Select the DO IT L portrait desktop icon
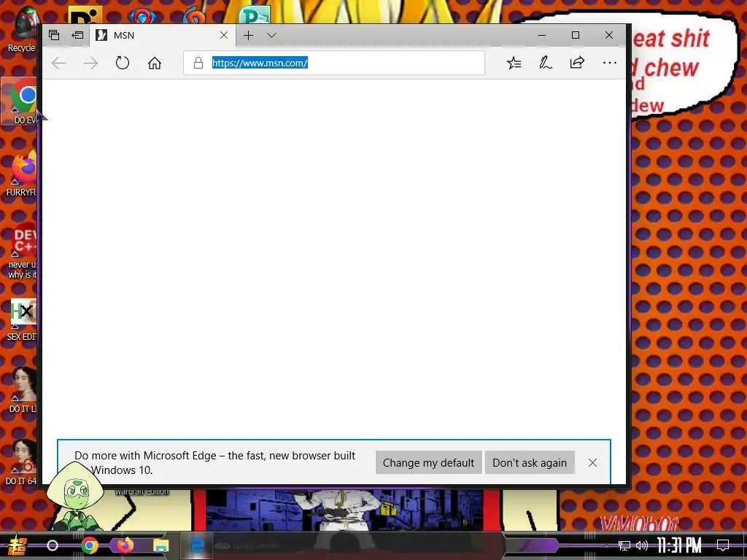Image resolution: width=747 pixels, height=560 pixels. pos(23,390)
